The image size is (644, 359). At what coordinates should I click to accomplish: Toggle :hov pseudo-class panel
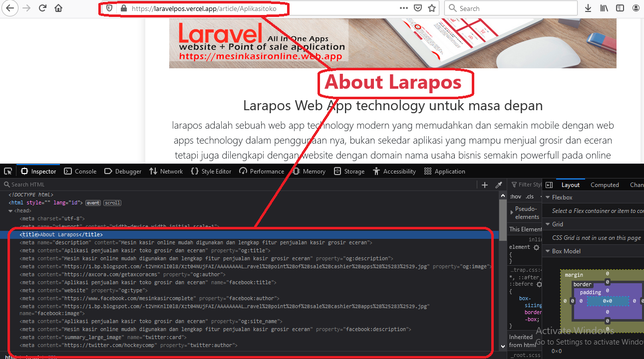(515, 196)
